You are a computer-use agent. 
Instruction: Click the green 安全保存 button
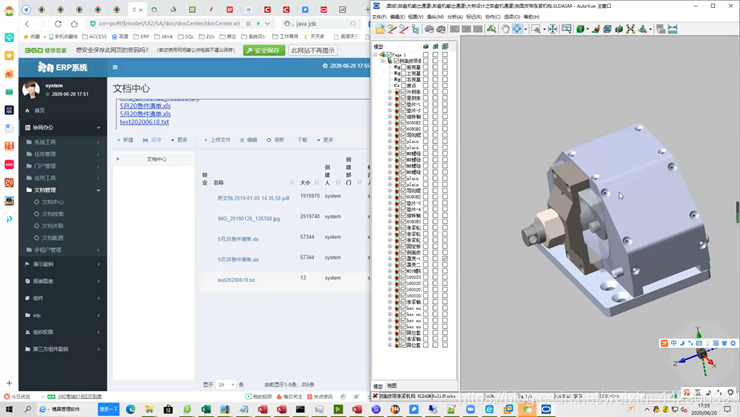pos(264,50)
